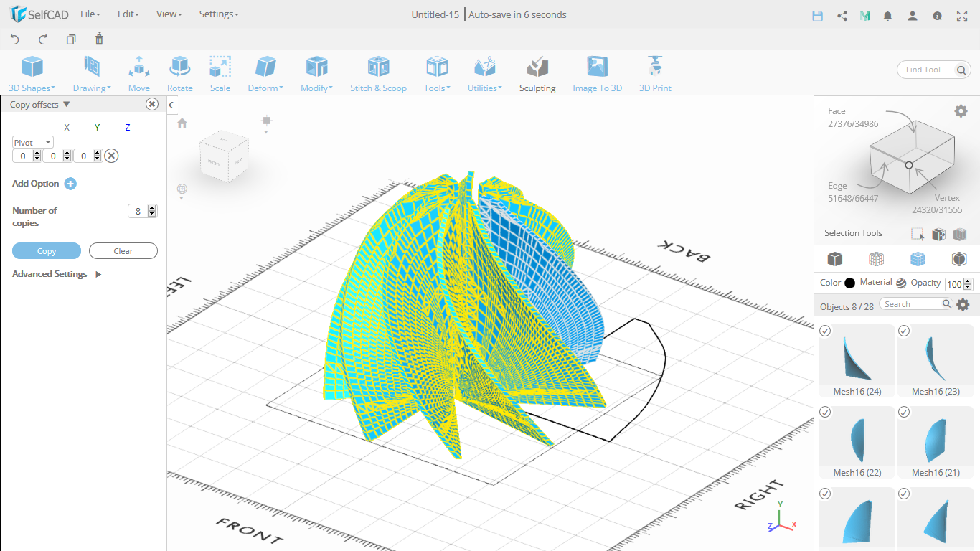Open the Tools toolbar item
The width and height of the screenshot is (980, 551).
(x=437, y=75)
